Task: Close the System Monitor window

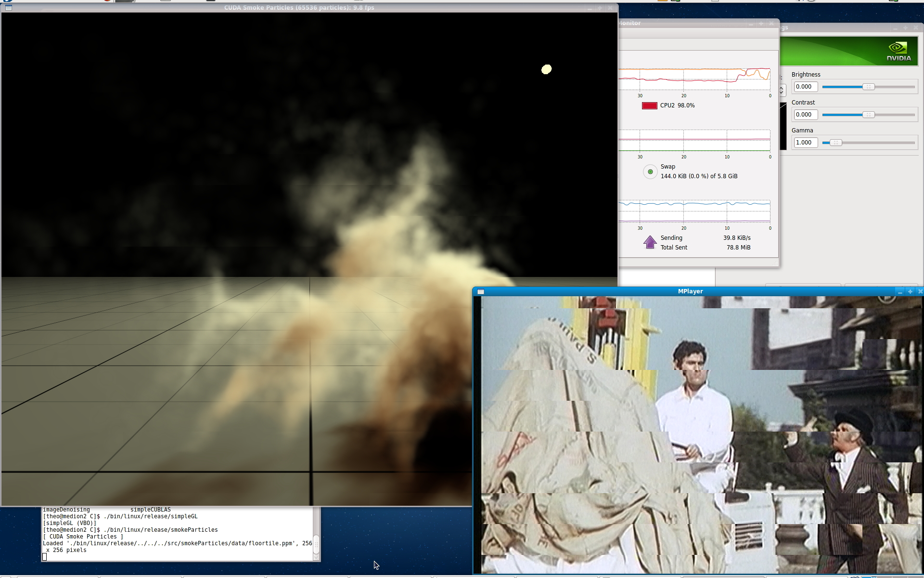Action: click(x=771, y=23)
